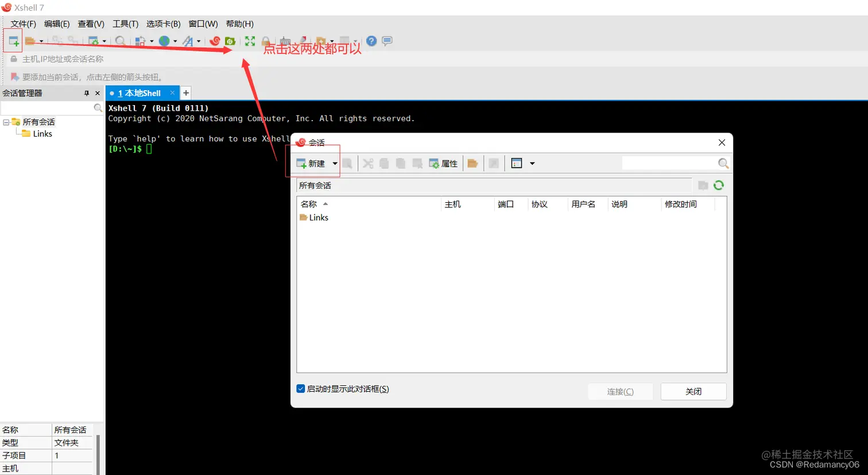
Task: Open the 查看(V) menu
Action: (x=91, y=24)
